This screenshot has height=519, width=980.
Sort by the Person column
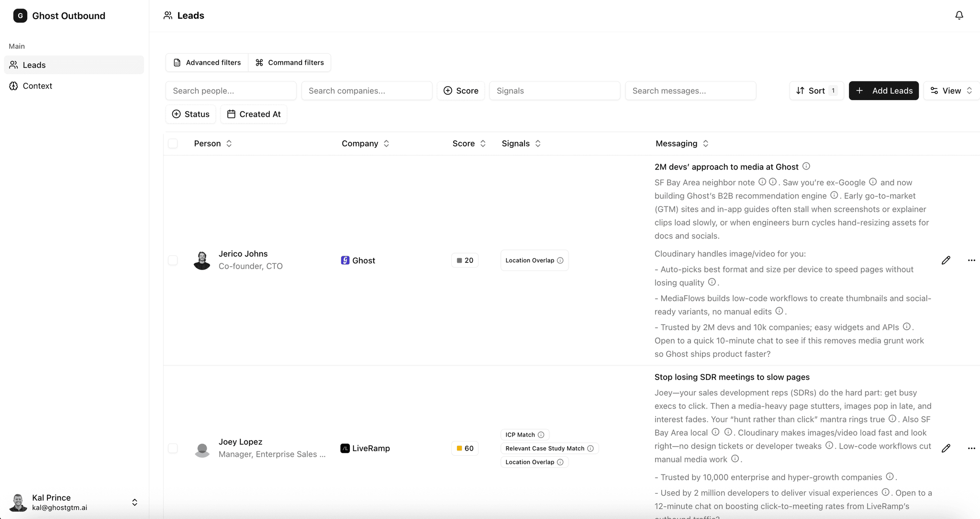(x=213, y=144)
